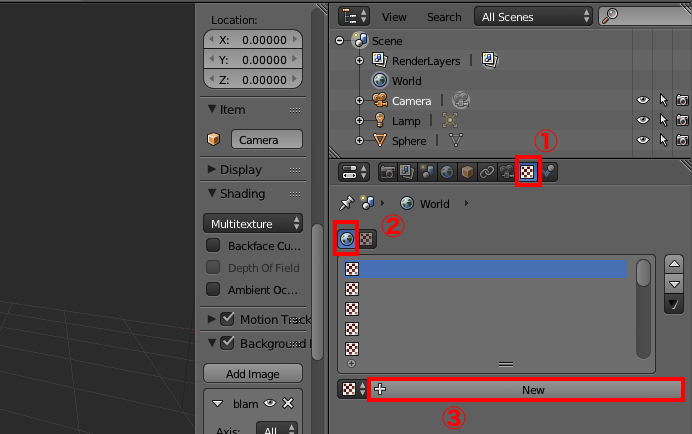Click the orange cube icon beside Camera name
The height and width of the screenshot is (434, 692).
click(214, 140)
